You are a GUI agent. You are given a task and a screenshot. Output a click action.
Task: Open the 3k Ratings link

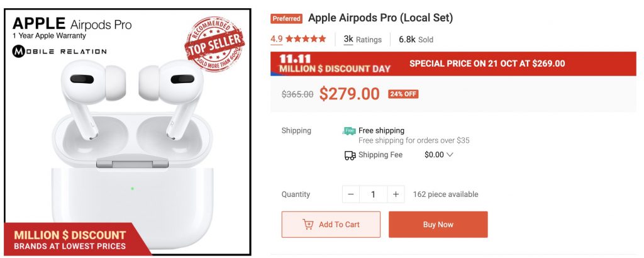(x=363, y=39)
